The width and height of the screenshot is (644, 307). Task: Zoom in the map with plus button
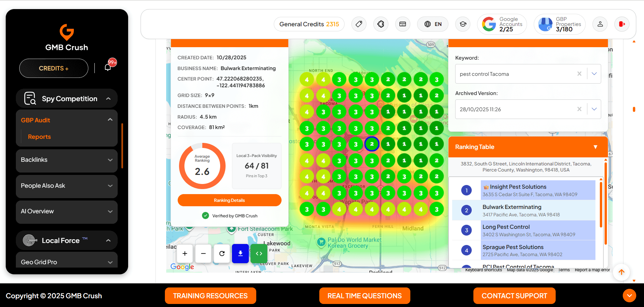185,253
